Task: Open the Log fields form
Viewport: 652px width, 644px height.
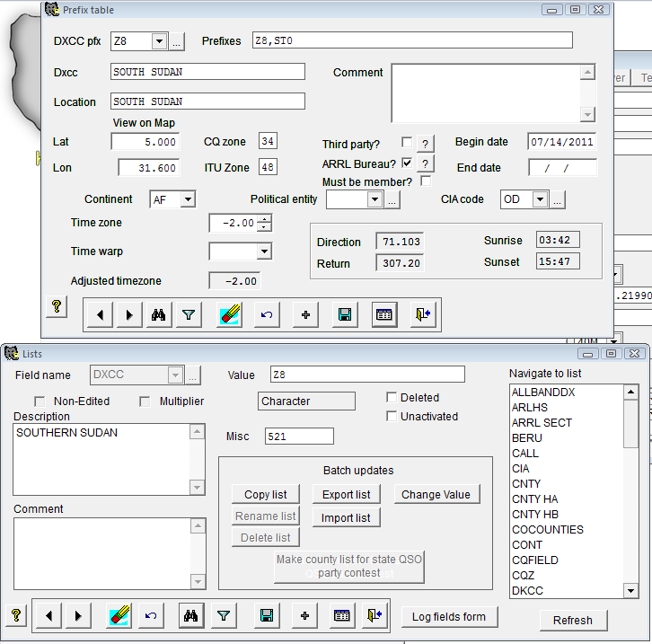Action: 449,616
